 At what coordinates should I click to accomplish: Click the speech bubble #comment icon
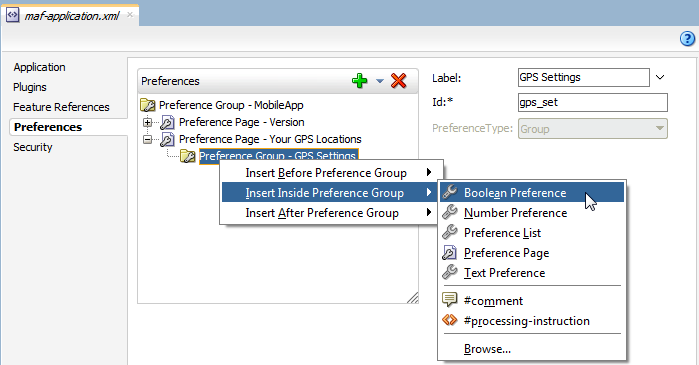pos(449,299)
